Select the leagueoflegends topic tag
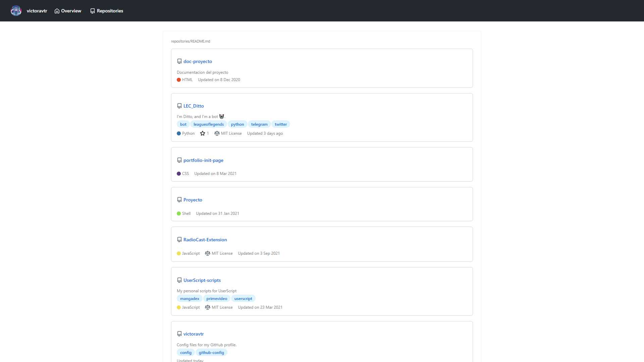The width and height of the screenshot is (644, 362). click(208, 124)
